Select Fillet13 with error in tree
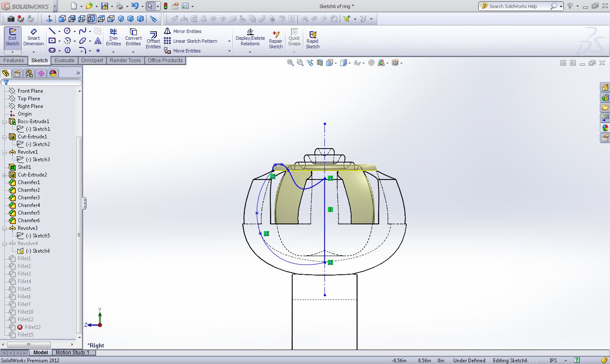The image size is (610, 364). [x=33, y=327]
